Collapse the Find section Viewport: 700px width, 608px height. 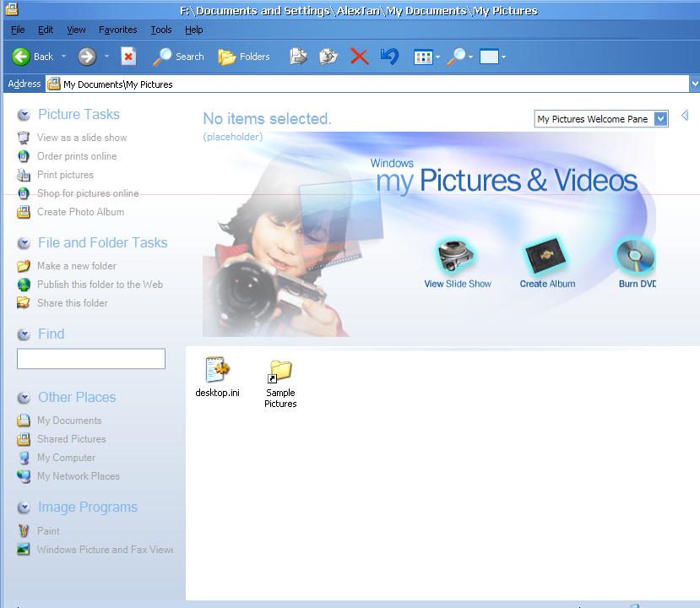point(24,334)
